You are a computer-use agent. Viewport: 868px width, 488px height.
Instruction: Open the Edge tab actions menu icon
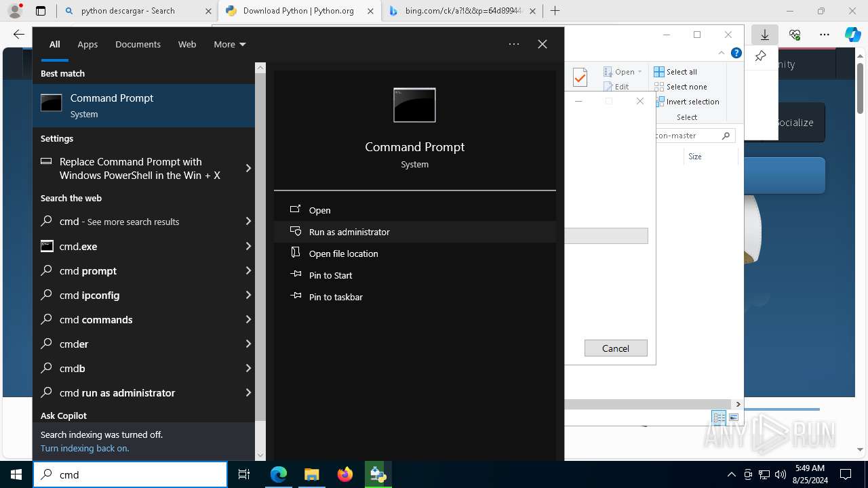pos(41,11)
